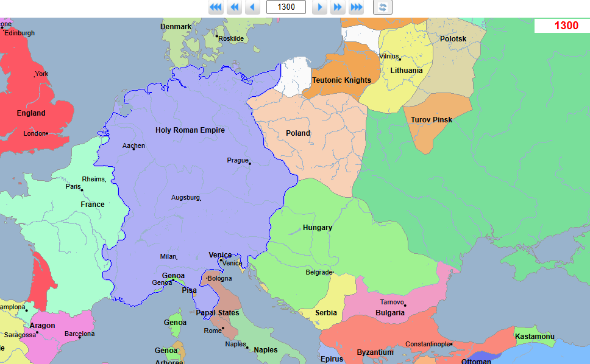Jump forward with the triple-right arrow button

click(x=356, y=7)
